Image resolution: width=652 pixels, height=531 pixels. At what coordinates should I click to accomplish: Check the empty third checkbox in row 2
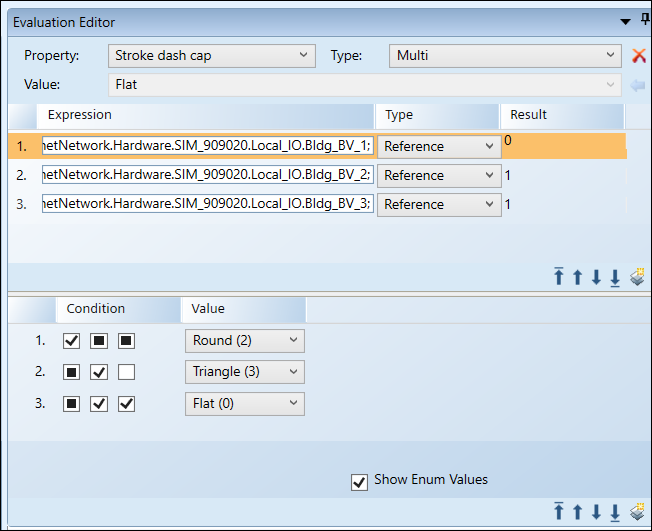(x=126, y=372)
